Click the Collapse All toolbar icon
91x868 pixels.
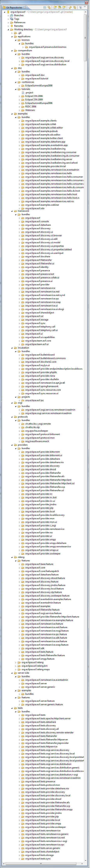point(45,7)
